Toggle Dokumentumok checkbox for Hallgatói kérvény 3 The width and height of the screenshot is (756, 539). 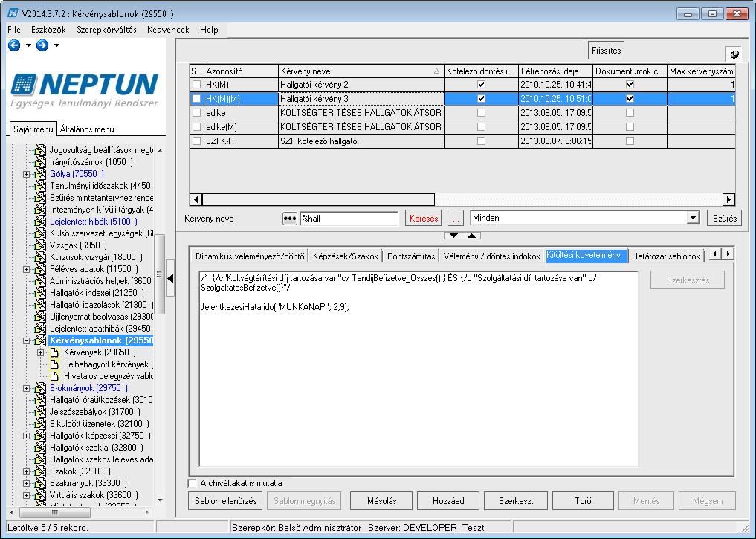click(x=630, y=99)
